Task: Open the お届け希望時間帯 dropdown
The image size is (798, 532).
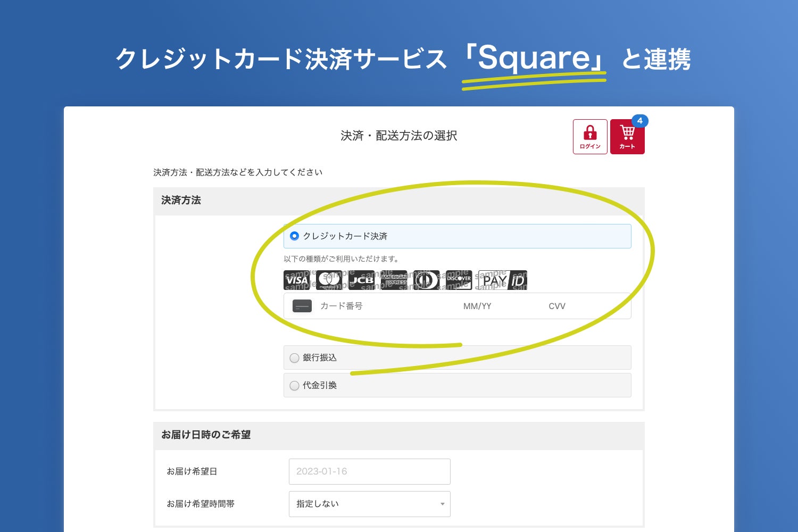Action: pos(370,504)
